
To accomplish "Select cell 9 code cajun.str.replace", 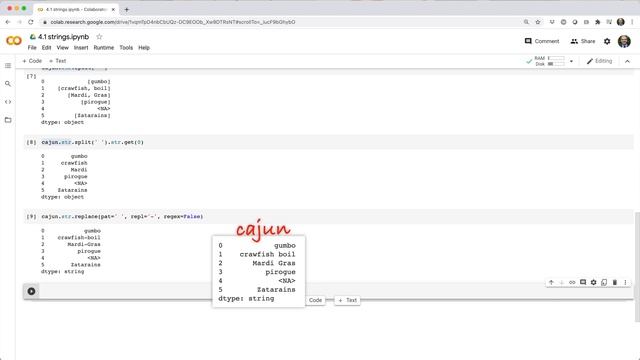I will click(x=122, y=217).
